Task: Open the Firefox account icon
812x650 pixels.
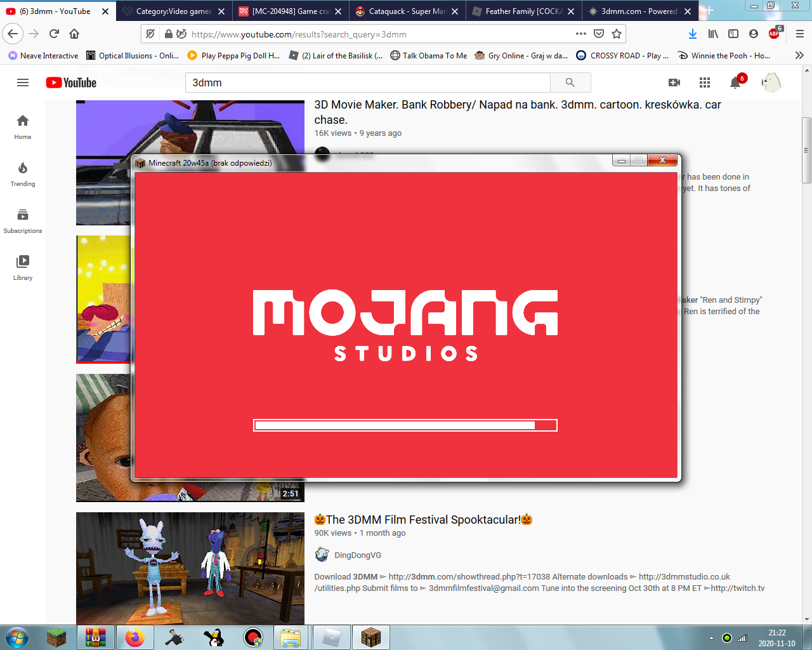Action: [754, 34]
